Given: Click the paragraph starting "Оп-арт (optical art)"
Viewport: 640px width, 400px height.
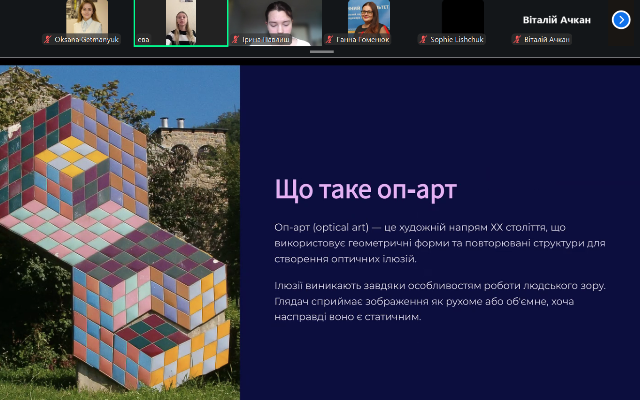Looking at the screenshot, I should pyautogui.click(x=440, y=243).
